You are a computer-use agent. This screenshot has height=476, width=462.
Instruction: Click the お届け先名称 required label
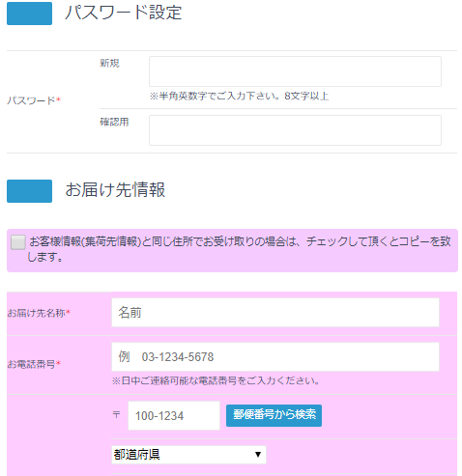pyautogui.click(x=39, y=313)
